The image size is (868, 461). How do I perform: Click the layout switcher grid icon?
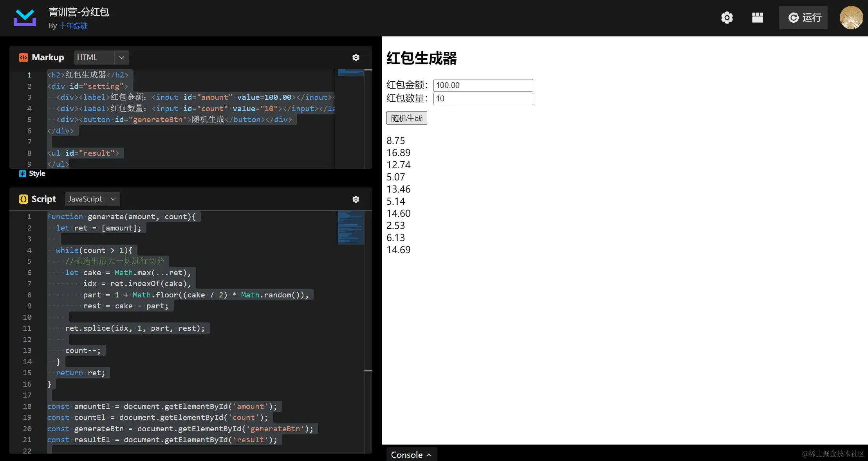tap(757, 18)
